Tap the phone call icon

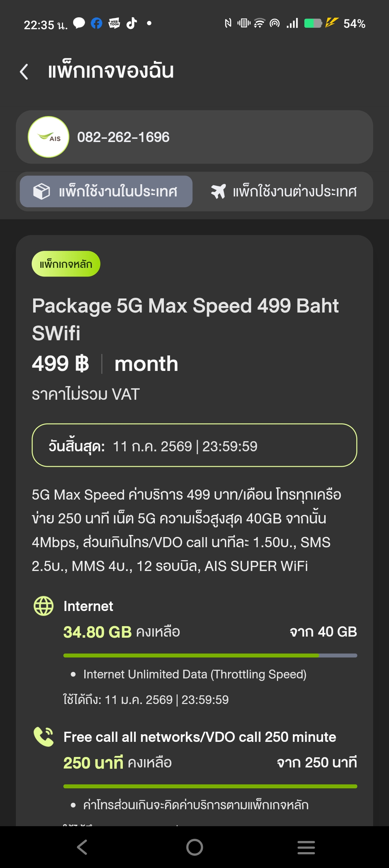pyautogui.click(x=44, y=736)
